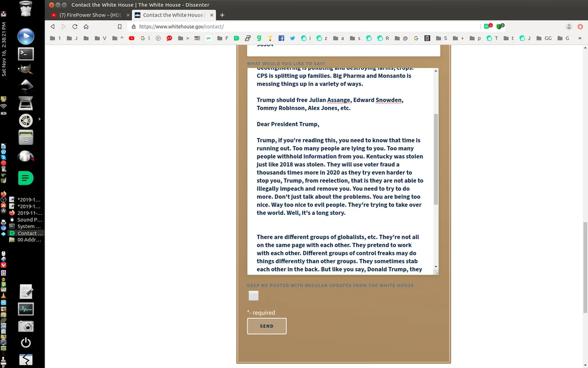Open the INFOWARS bookmark icon
The width and height of the screenshot is (588, 368).
(x=197, y=38)
